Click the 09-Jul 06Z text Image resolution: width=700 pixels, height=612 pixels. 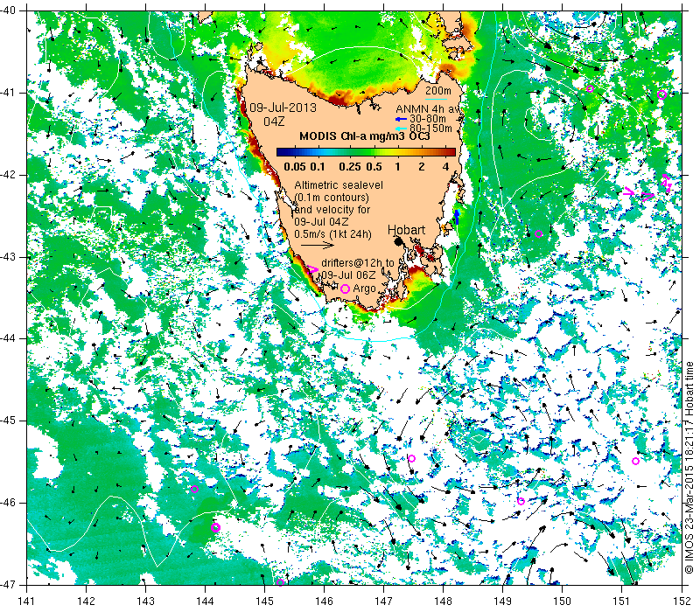(348, 275)
